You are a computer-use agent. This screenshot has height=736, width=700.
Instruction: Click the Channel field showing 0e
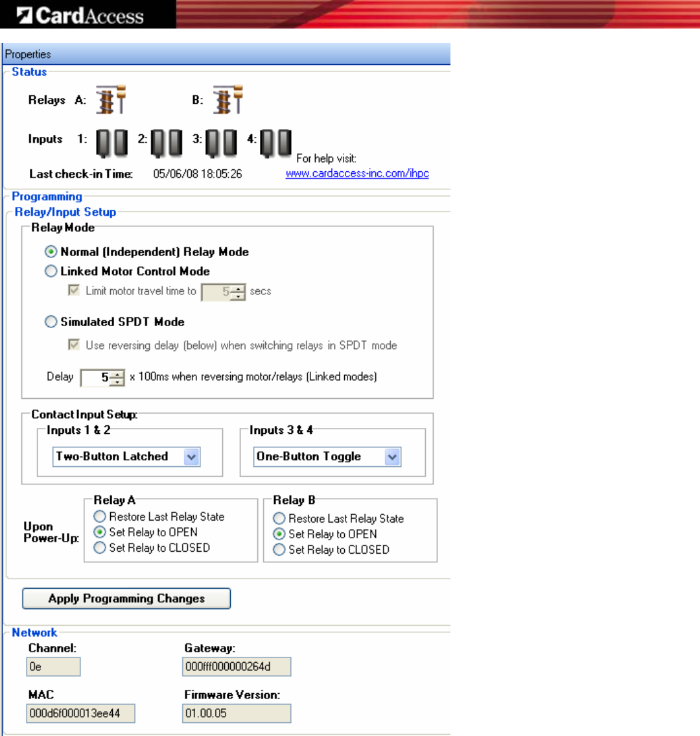click(54, 667)
